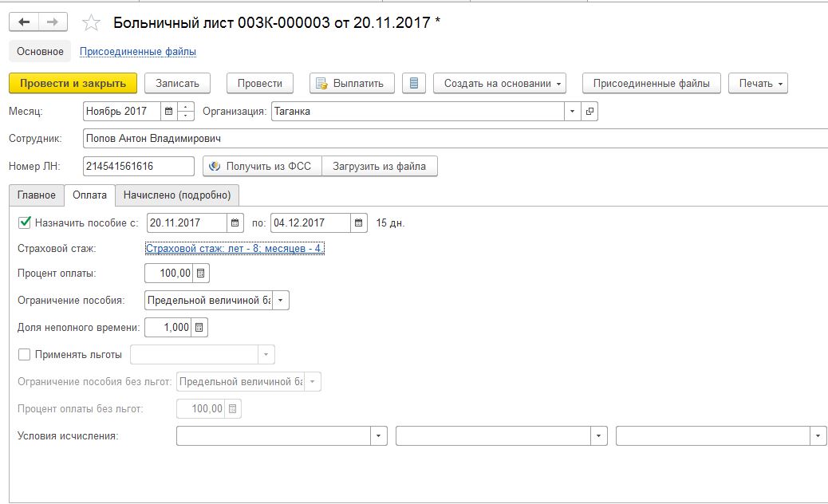
Task: Click the Номер ЛН input field
Action: click(x=138, y=166)
